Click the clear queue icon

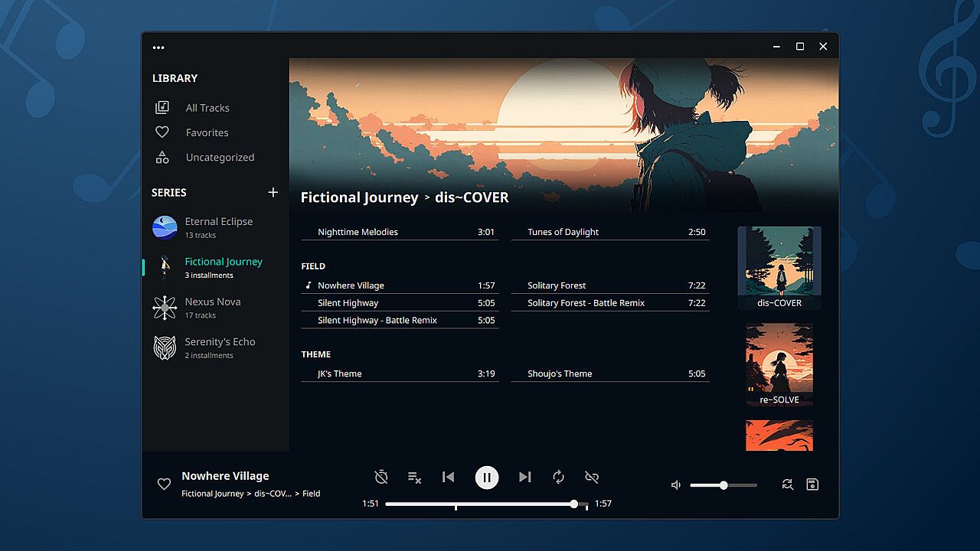[x=414, y=478]
